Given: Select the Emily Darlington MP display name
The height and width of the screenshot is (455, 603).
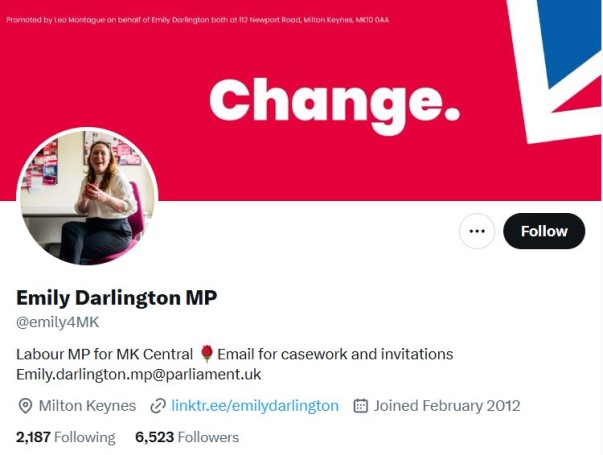Looking at the screenshot, I should 117,297.
